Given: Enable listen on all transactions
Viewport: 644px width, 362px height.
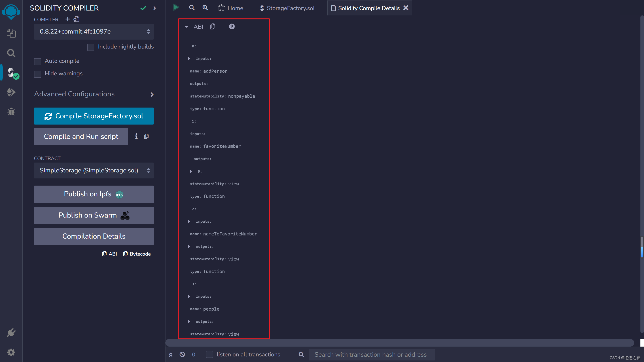Looking at the screenshot, I should [x=210, y=354].
